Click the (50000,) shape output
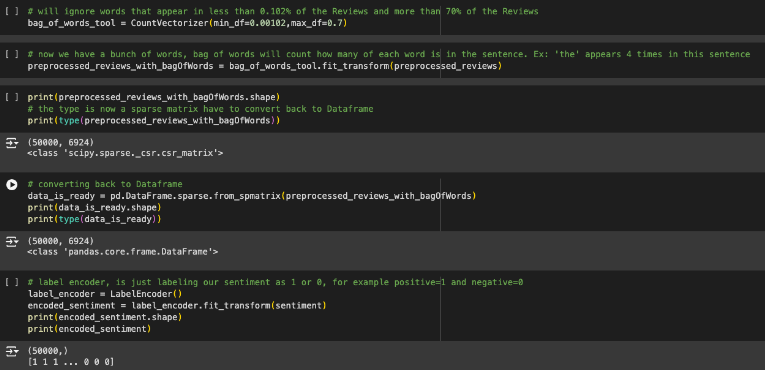 point(48,351)
